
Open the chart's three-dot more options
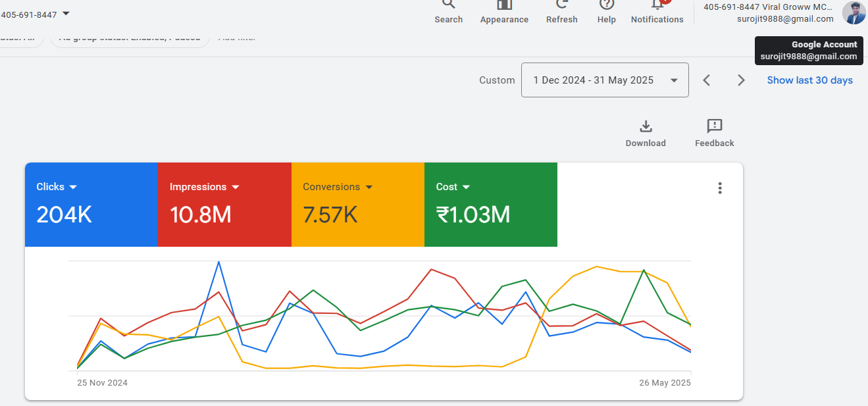[720, 188]
